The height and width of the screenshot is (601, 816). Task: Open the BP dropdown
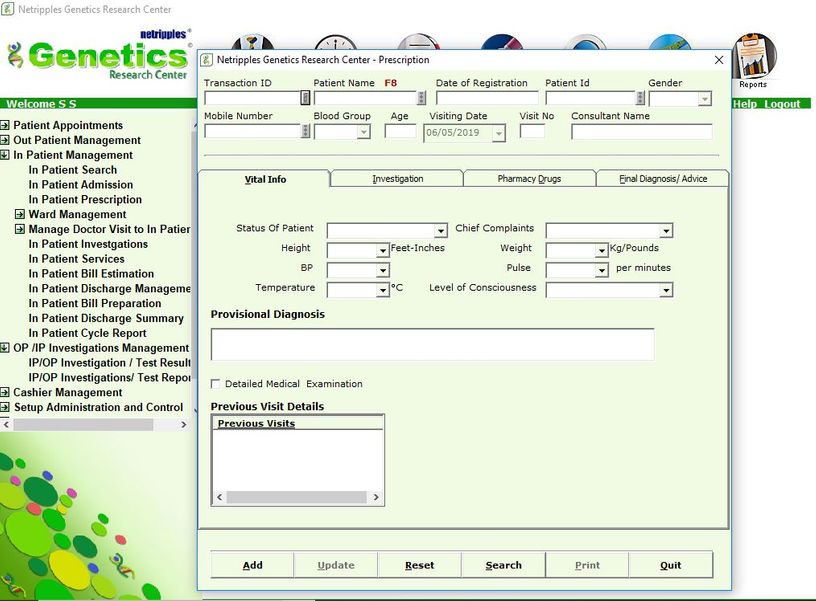(x=383, y=270)
